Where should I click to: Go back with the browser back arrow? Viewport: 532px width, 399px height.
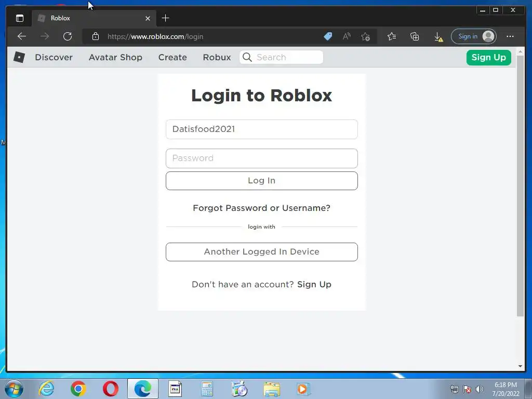(22, 36)
